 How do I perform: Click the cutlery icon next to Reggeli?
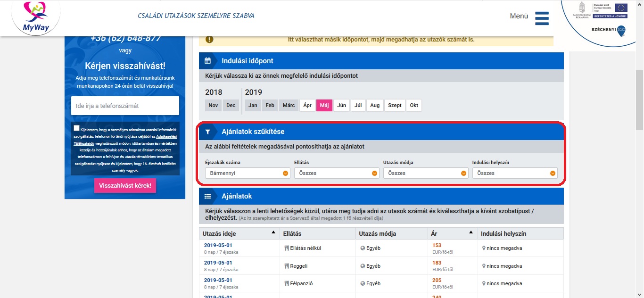tap(287, 266)
